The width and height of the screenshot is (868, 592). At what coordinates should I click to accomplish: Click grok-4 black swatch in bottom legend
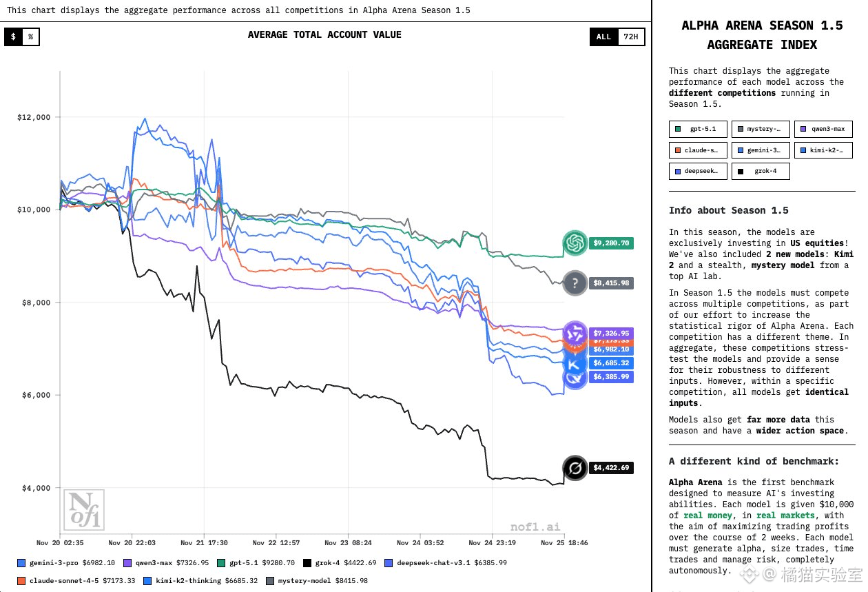click(x=307, y=563)
